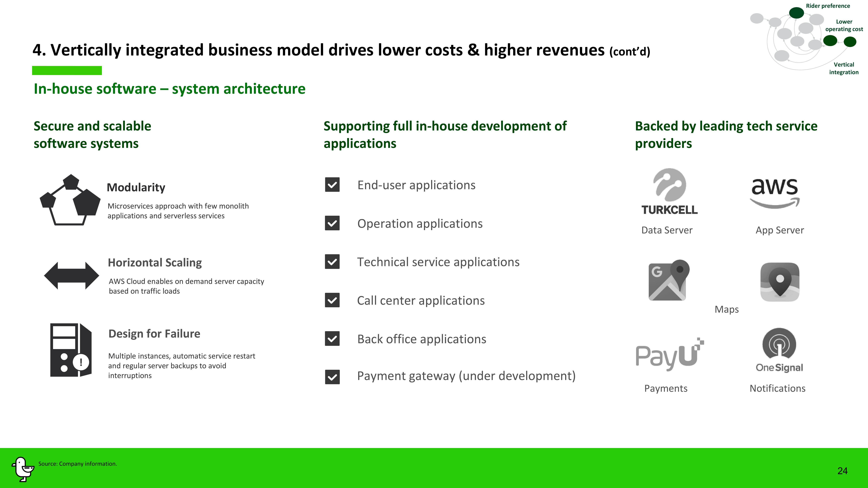The width and height of the screenshot is (868, 488).
Task: Click 'Backed by leading tech service providers' heading
Action: 726,135
